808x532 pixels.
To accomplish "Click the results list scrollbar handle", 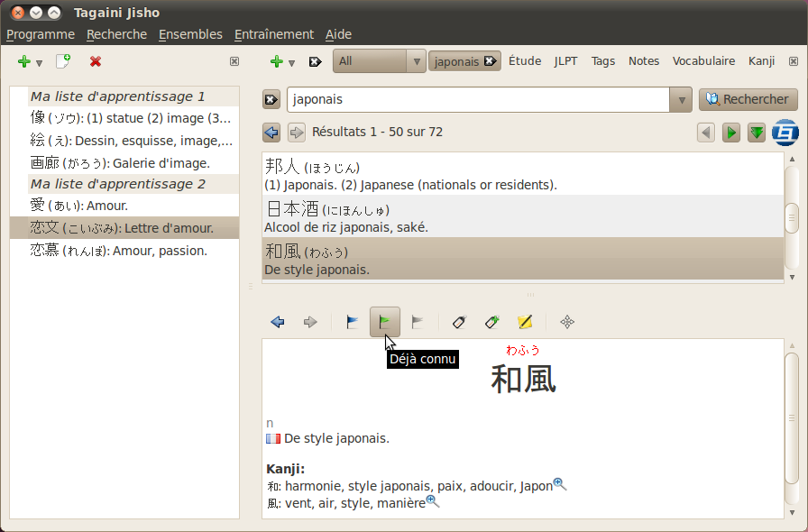I will point(792,217).
